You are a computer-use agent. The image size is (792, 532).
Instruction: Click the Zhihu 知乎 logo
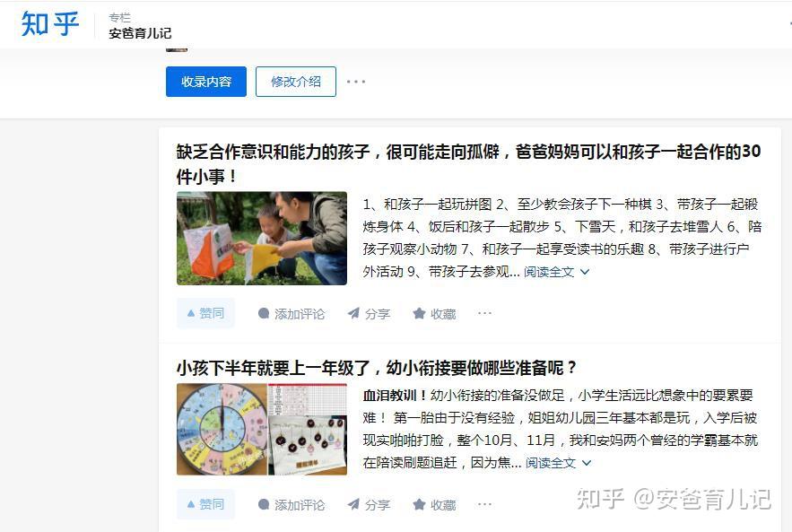pyautogui.click(x=50, y=23)
